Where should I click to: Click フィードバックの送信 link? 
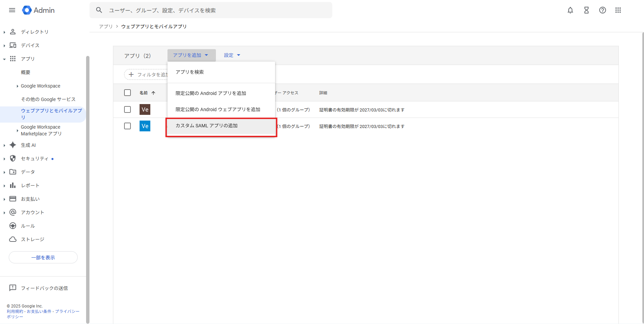pyautogui.click(x=44, y=288)
